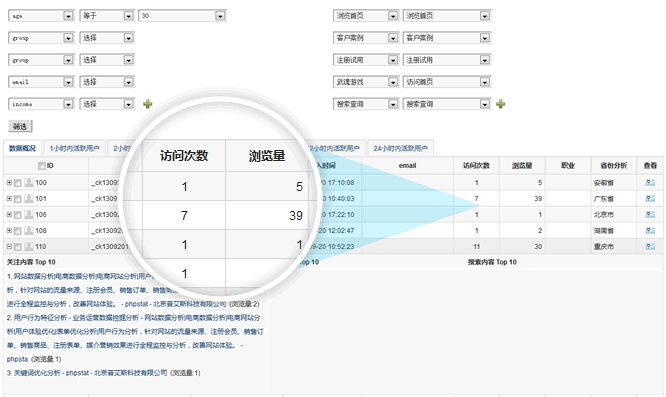Click the 浏览量 column header in the table
Image resolution: width=666 pixels, height=397 pixels.
pos(522,166)
